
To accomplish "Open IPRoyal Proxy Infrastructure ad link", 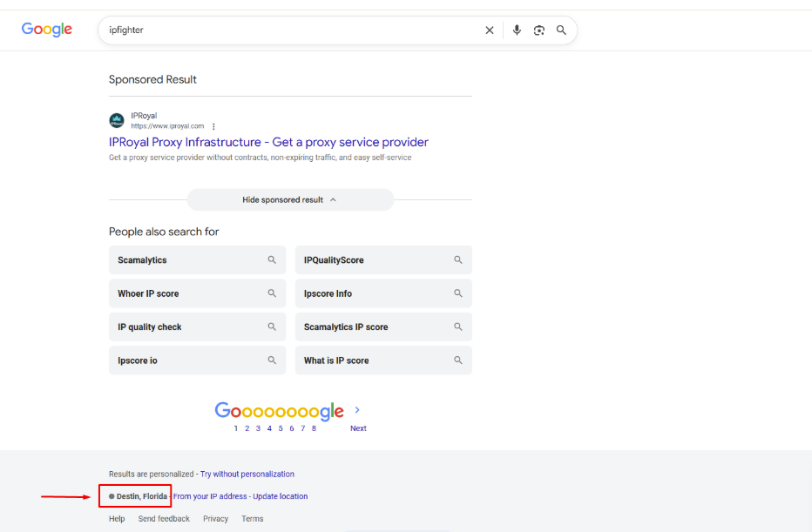I will 268,142.
